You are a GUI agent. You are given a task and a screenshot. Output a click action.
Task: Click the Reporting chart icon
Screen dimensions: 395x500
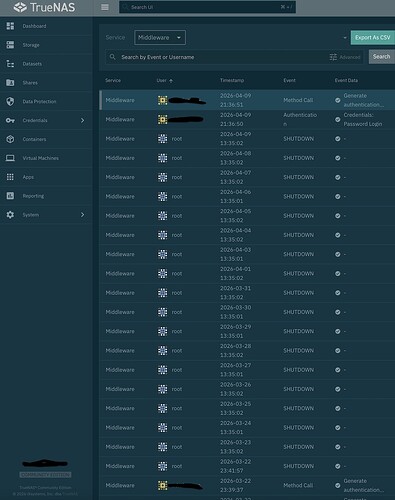pyautogui.click(x=10, y=196)
